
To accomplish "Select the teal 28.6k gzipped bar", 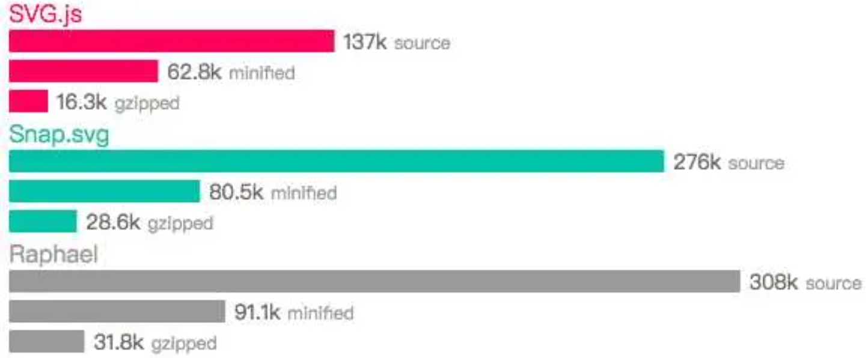I will [x=43, y=221].
